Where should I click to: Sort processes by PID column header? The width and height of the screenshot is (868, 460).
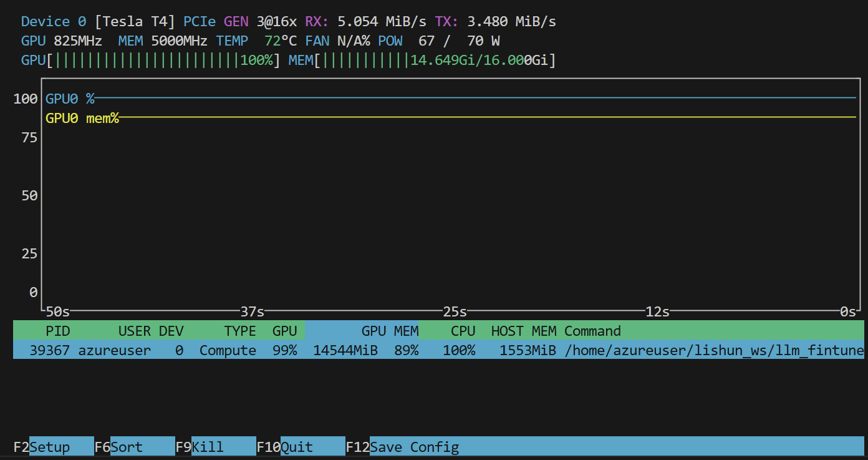tap(58, 331)
